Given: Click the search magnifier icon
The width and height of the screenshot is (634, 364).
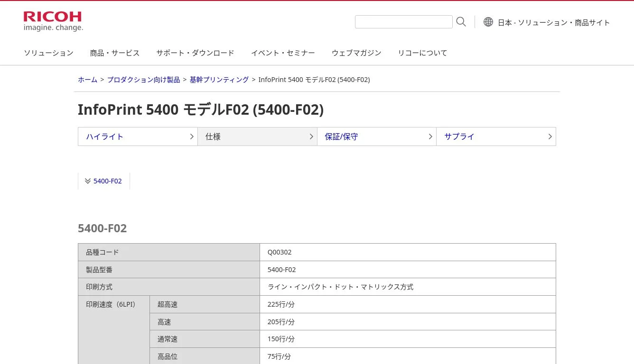Looking at the screenshot, I should (x=461, y=22).
